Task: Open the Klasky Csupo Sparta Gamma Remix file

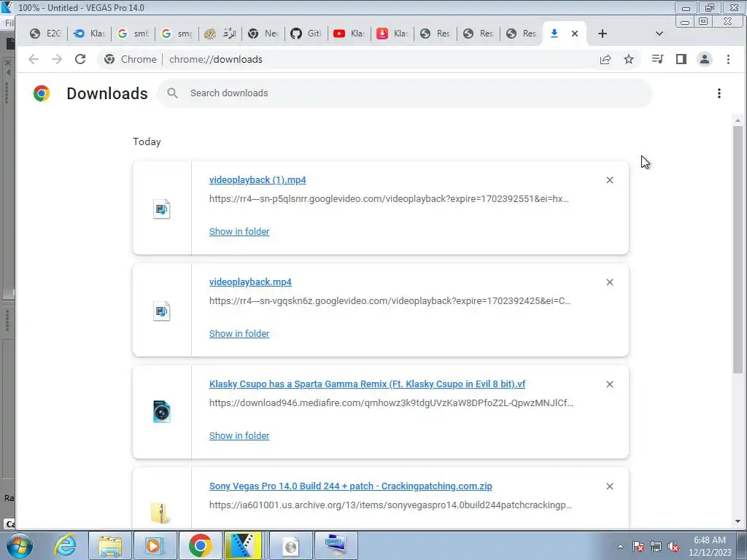Action: 367,384
